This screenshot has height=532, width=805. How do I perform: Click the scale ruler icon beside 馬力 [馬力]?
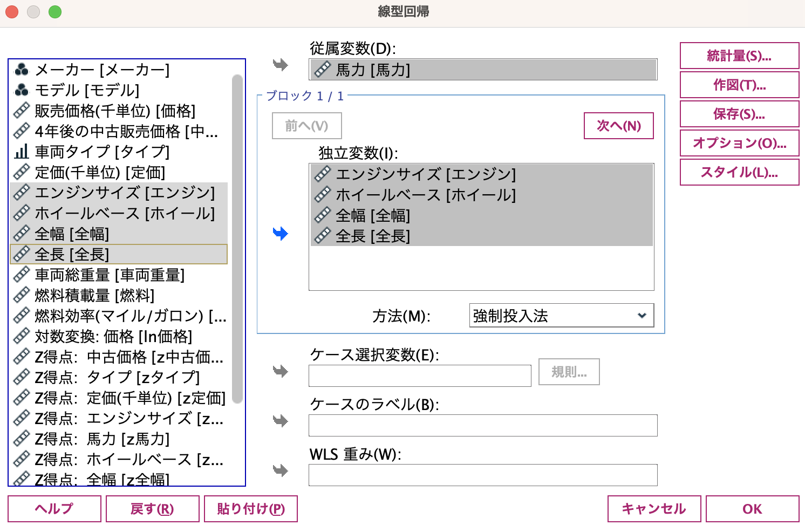coord(323,69)
